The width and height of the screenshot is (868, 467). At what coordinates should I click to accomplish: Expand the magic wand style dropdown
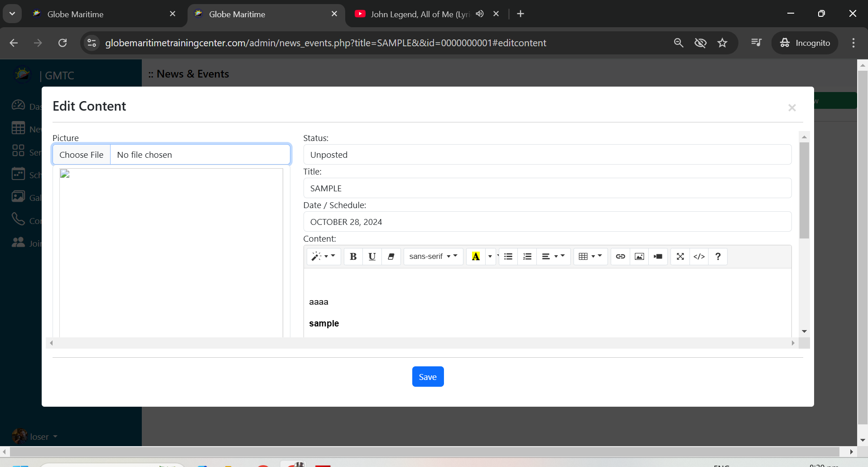point(323,257)
